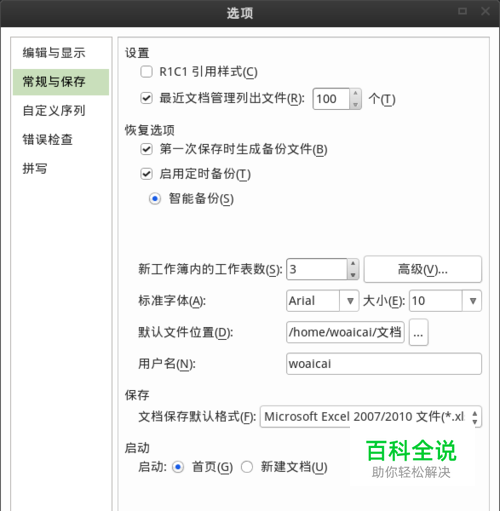
Task: Open the 文档保存默认格式 format dropdown
Action: 371,417
